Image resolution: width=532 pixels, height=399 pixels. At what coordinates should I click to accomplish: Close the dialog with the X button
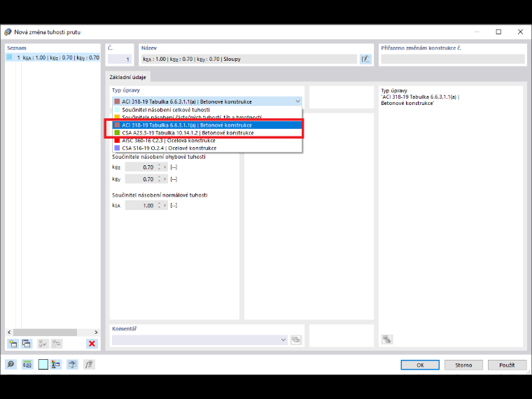(520, 32)
